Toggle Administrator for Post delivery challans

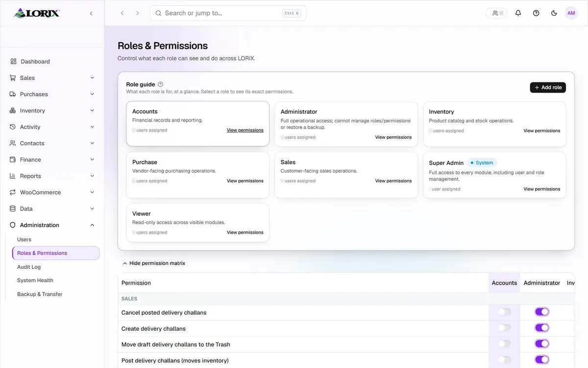(x=542, y=360)
